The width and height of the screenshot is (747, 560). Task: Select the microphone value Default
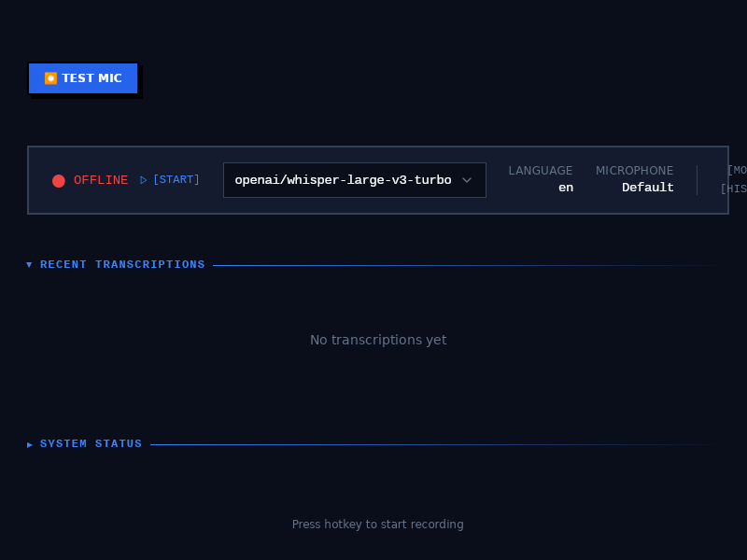648,188
